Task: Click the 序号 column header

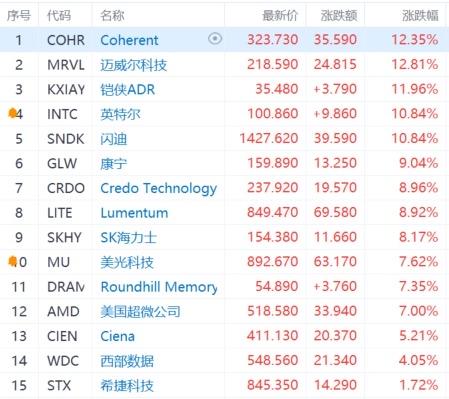Action: point(19,16)
